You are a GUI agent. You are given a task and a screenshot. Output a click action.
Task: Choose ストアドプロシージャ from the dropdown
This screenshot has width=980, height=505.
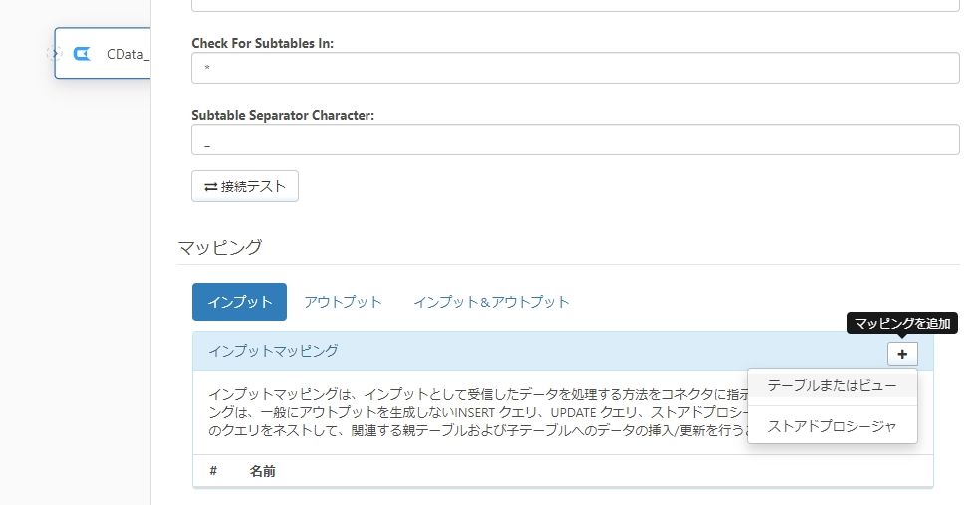832,426
